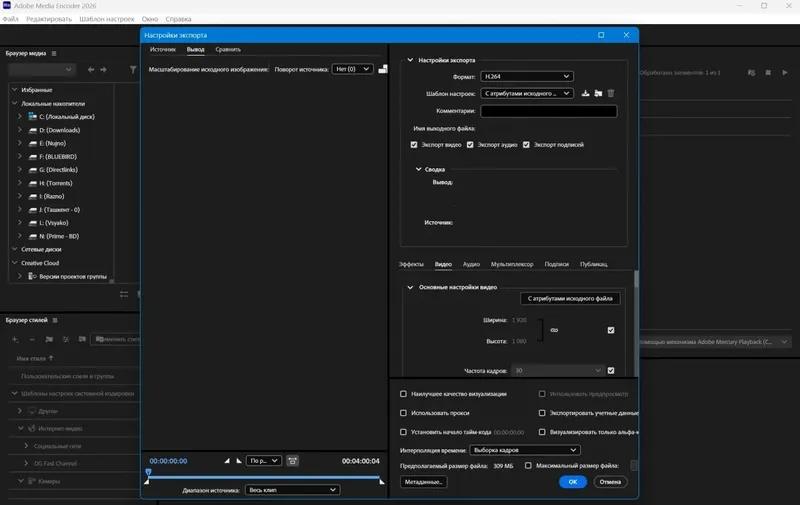800x505 pixels.
Task: Toggle the Export Captions checkbox
Action: pyautogui.click(x=526, y=145)
